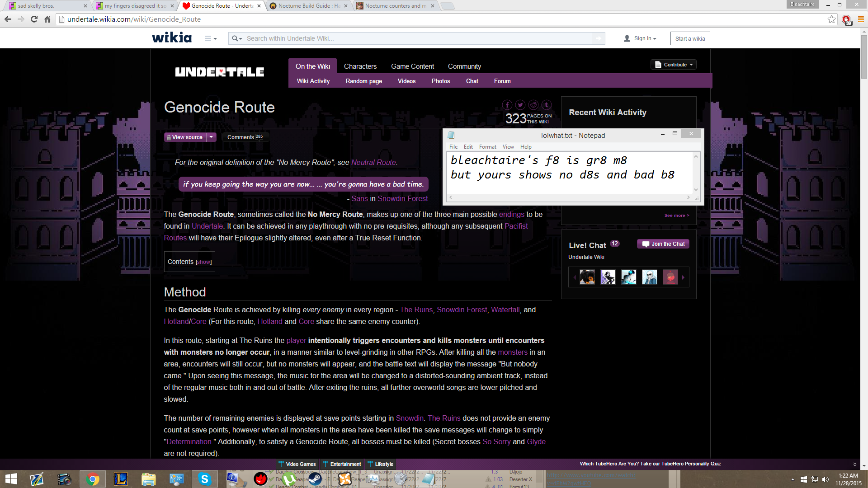Reload the page in Chrome

click(x=34, y=19)
